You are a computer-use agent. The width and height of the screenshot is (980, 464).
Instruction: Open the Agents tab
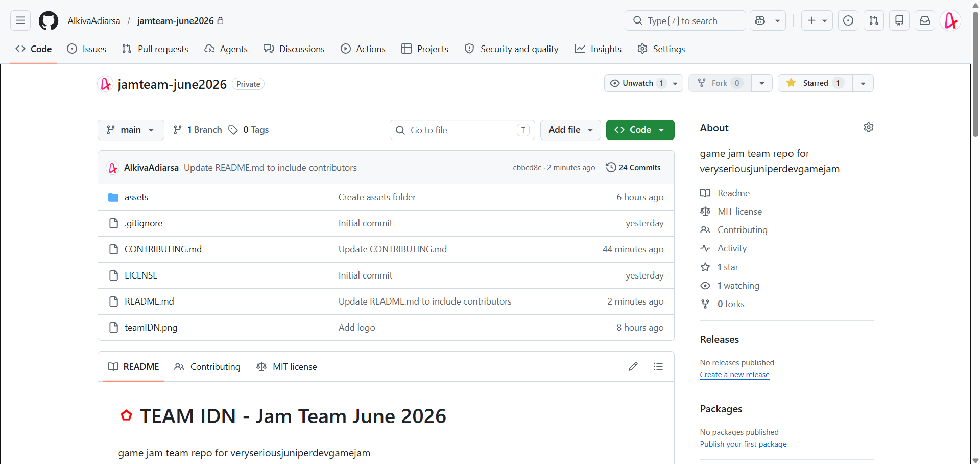tap(226, 49)
